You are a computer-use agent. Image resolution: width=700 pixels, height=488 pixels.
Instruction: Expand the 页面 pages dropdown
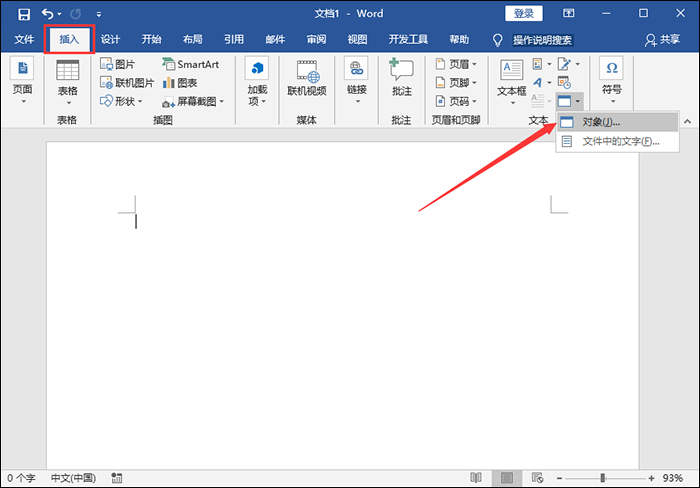click(22, 81)
